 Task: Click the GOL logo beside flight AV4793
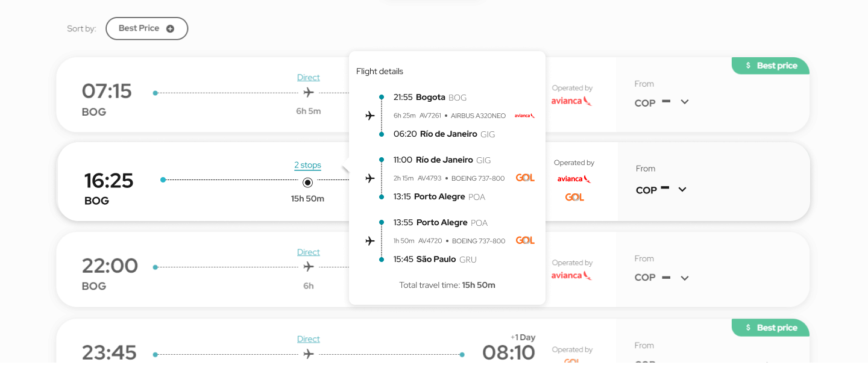click(525, 178)
